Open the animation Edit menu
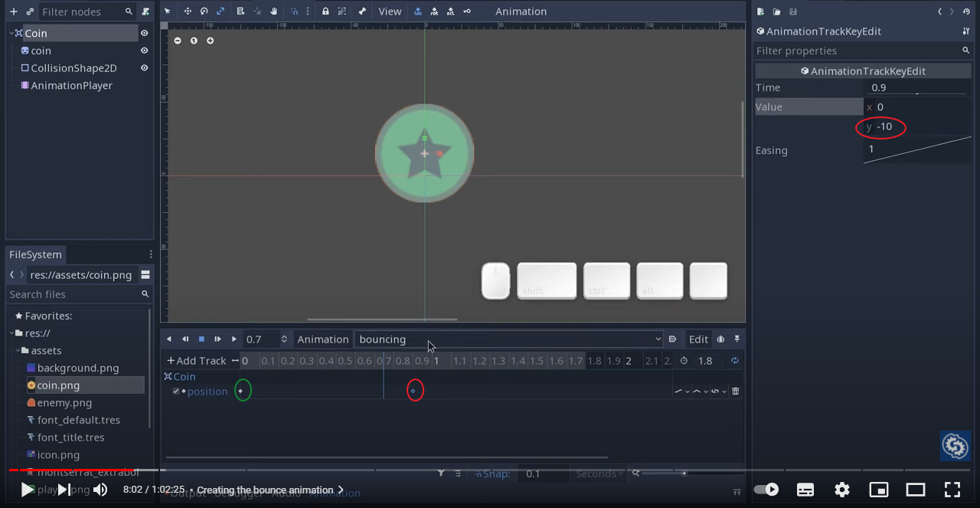980x508 pixels. point(698,339)
